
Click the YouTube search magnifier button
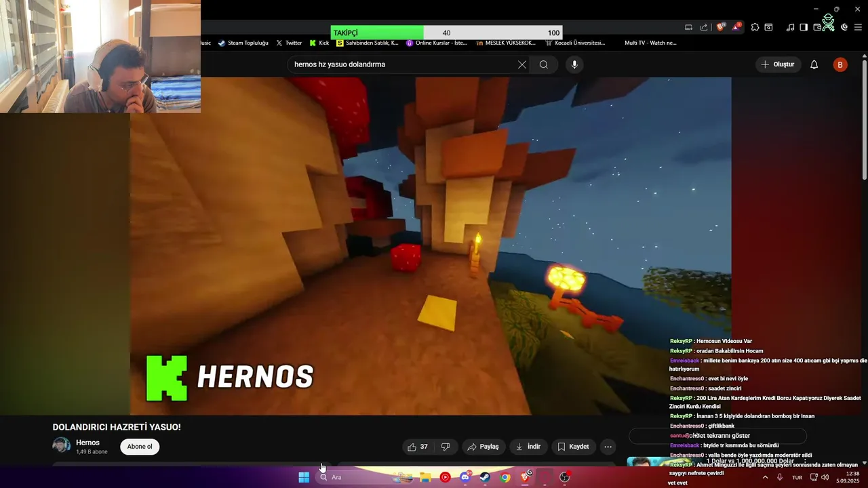(x=544, y=64)
